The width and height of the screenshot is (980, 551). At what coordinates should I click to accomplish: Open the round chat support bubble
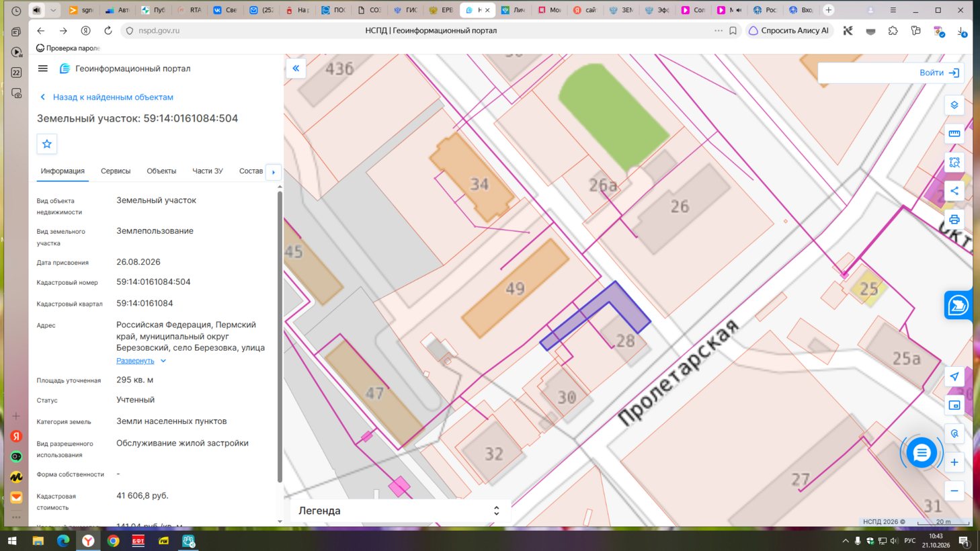click(922, 453)
